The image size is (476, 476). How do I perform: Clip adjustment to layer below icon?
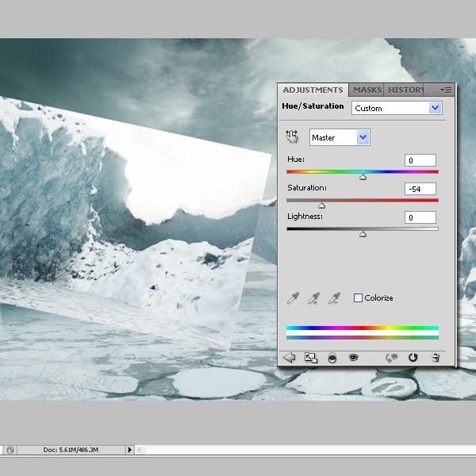(332, 358)
